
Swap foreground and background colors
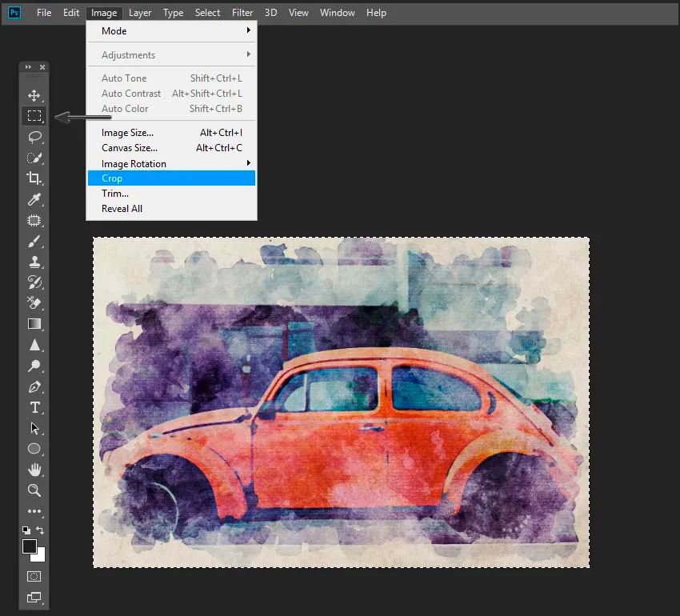41,530
